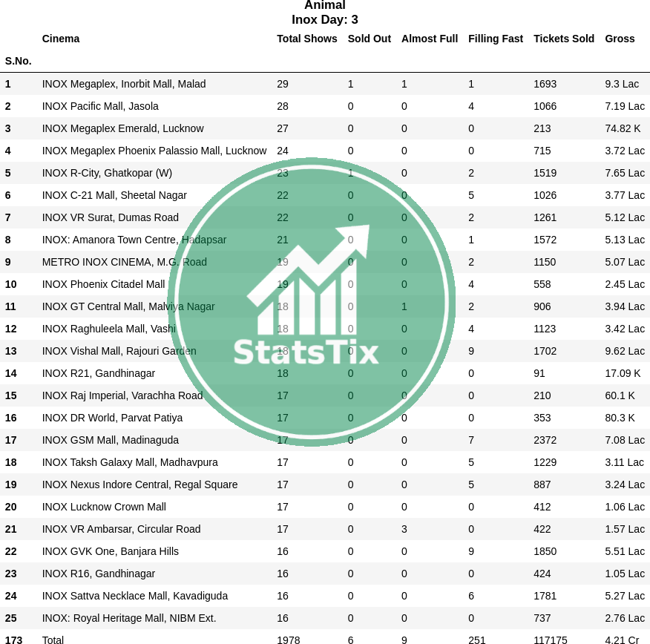This screenshot has height=644, width=650.
Task: Select INOX Raghuleela Mall, Vashi
Action: click(x=108, y=329)
